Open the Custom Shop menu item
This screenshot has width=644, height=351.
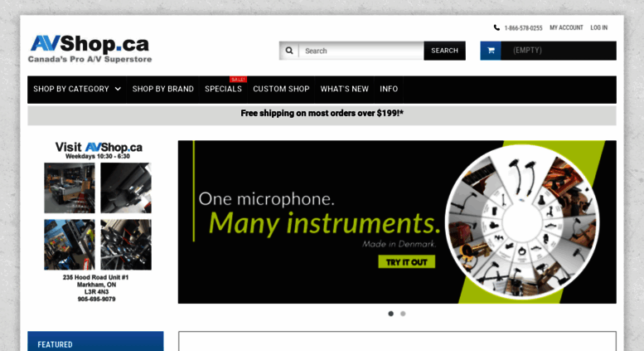[x=281, y=89]
